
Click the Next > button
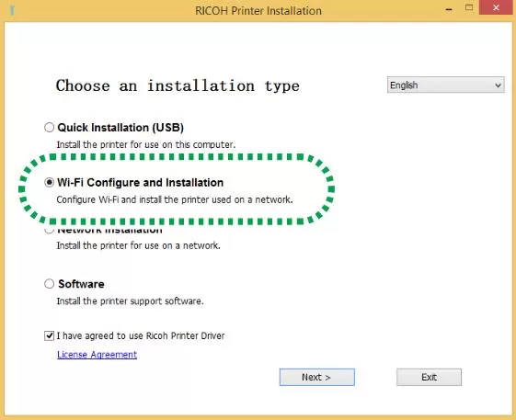317,377
